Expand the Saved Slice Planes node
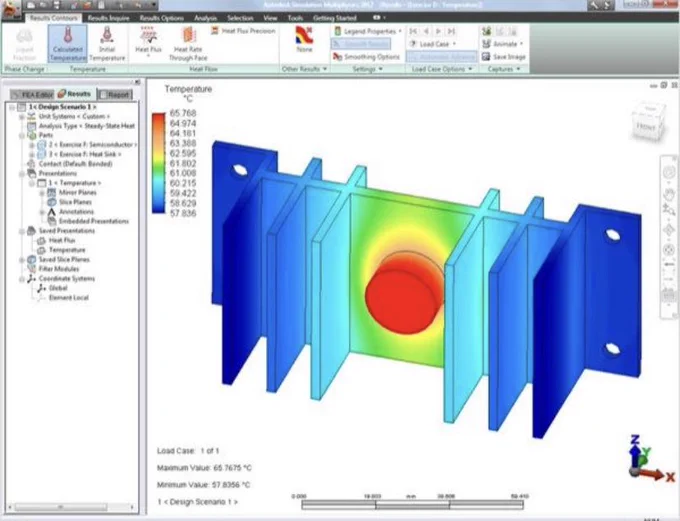680x521 pixels. pos(22,260)
